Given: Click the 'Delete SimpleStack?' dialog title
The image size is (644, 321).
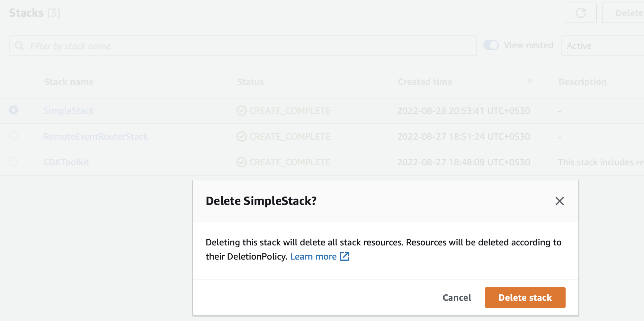Looking at the screenshot, I should click(261, 201).
